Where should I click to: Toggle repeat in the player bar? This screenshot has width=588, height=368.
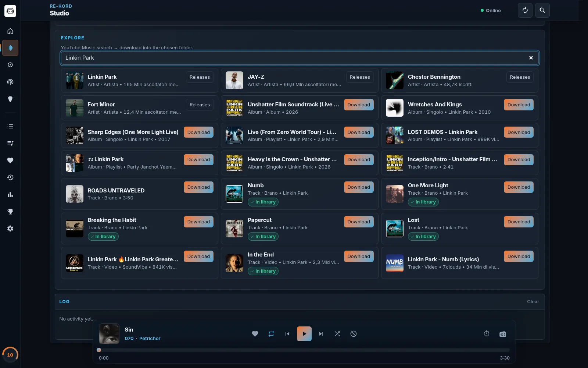pos(271,334)
